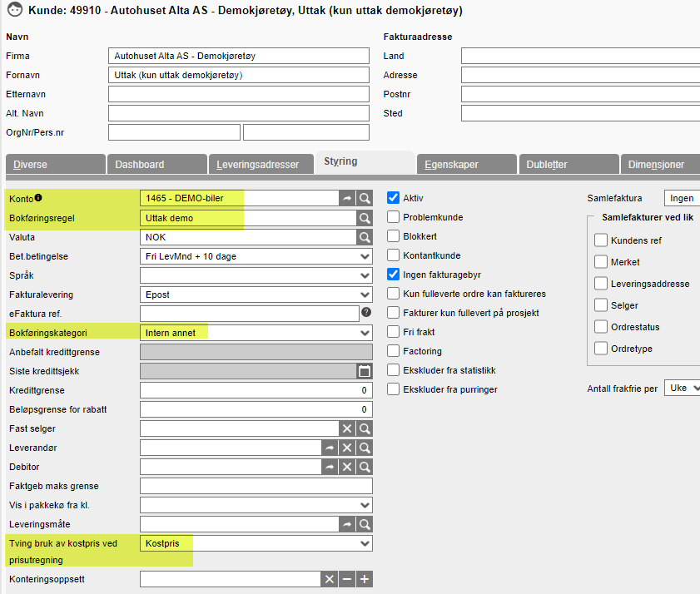
Task: Enable the Ordretype checkbox
Action: 601,349
